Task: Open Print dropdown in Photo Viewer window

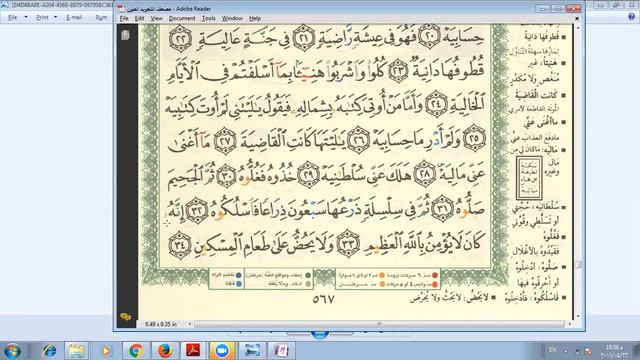Action: pos(47,18)
